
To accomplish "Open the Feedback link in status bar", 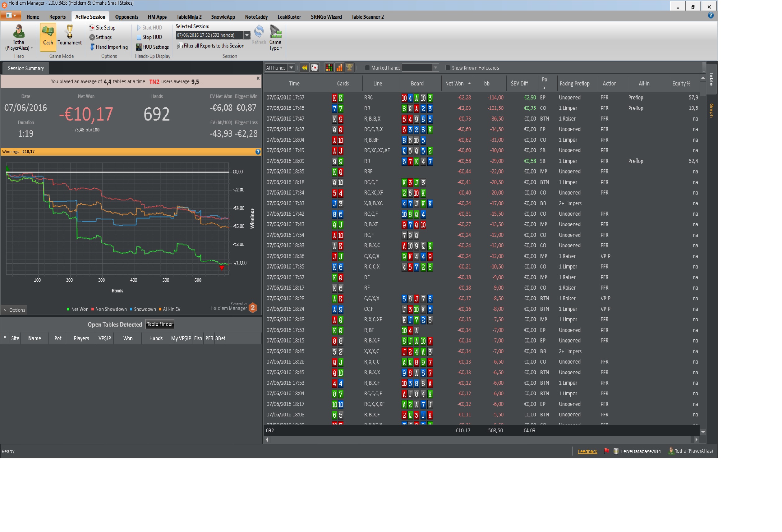I will tap(587, 451).
